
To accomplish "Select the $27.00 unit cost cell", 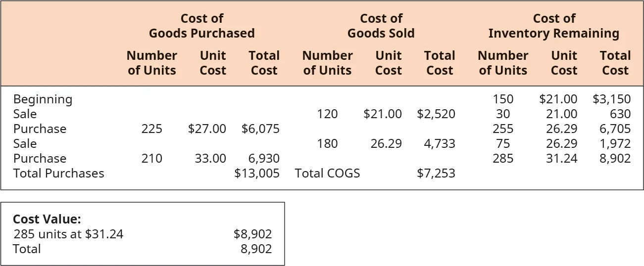I will point(207,129).
